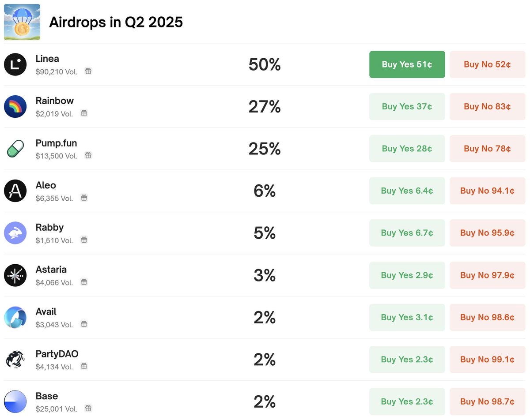Click the Aleo logo icon

(x=15, y=191)
